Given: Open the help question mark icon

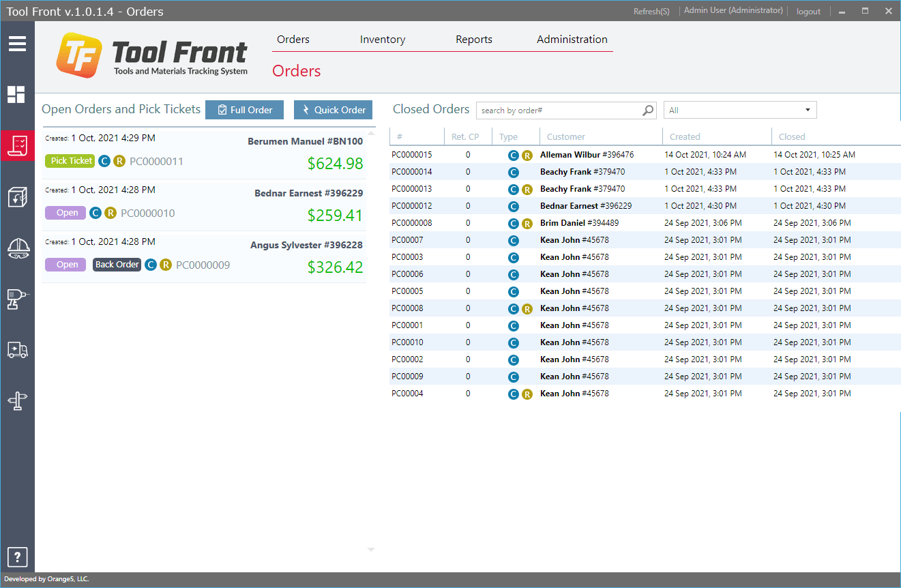Looking at the screenshot, I should tap(17, 557).
